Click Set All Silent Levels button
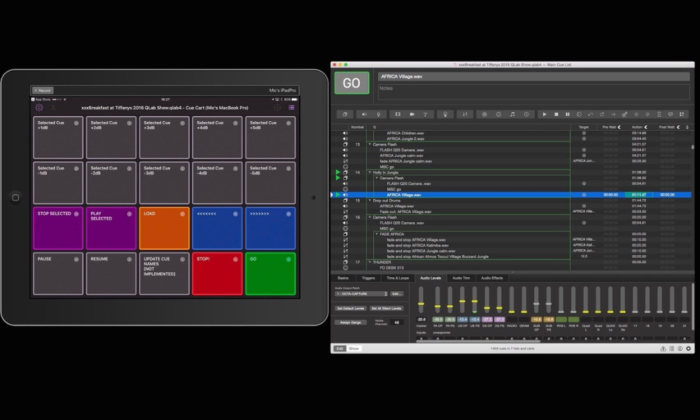 (386, 308)
